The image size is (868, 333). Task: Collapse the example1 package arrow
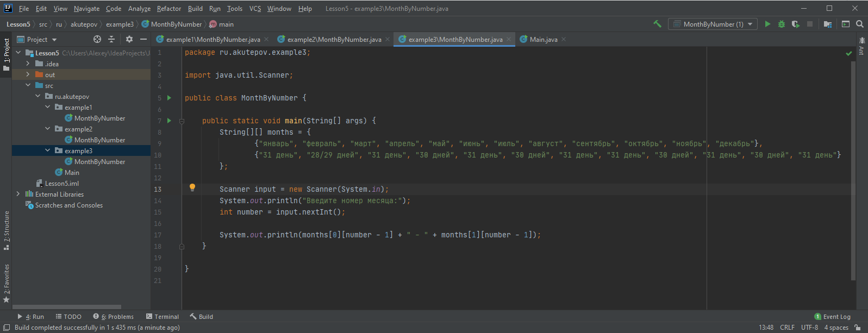point(48,107)
